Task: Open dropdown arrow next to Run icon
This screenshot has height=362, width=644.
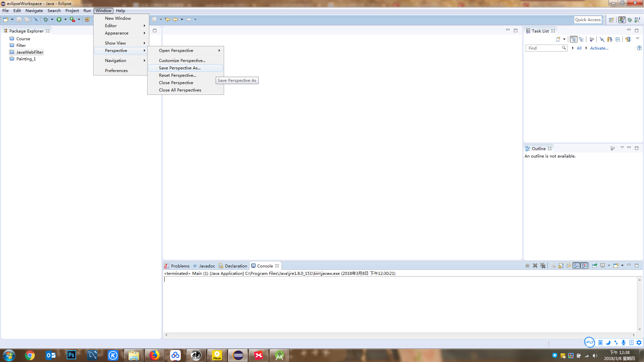Action: tap(65, 19)
